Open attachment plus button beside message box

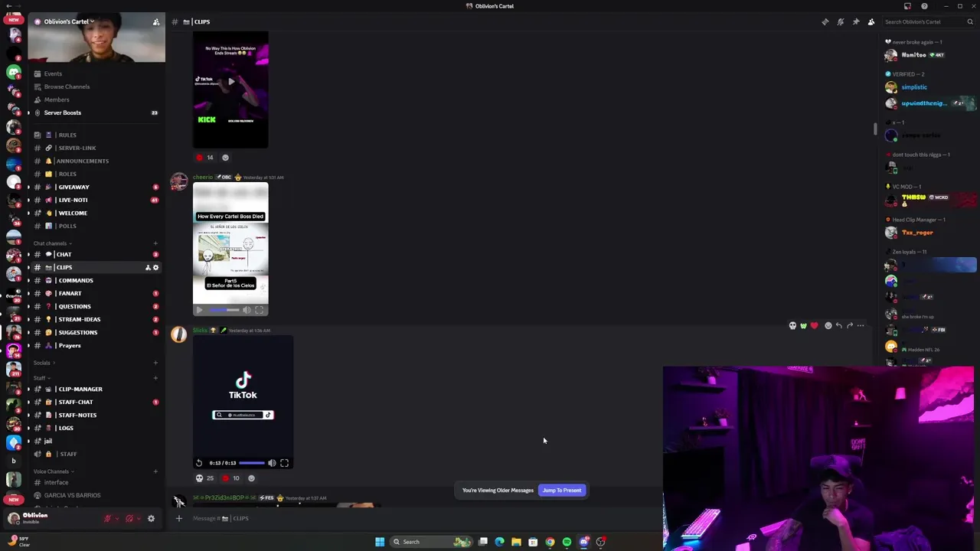(x=179, y=519)
